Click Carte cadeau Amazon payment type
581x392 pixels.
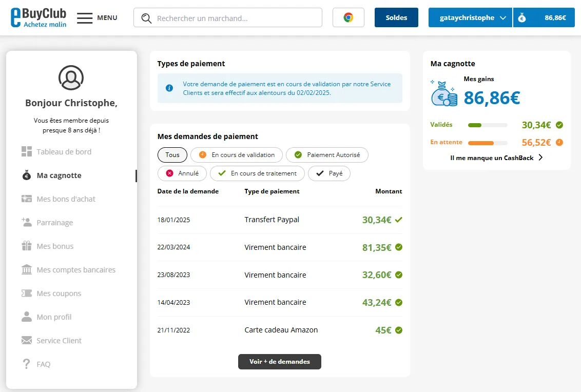point(281,330)
